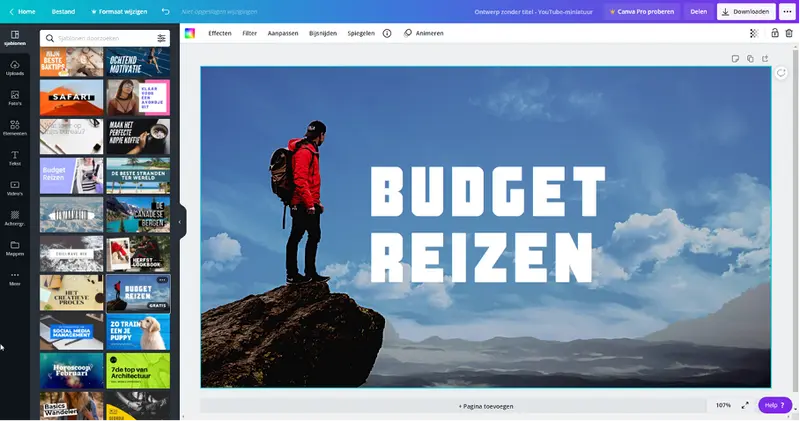Click the undo arrow icon
Viewport: 800px width, 421px height.
click(x=165, y=11)
